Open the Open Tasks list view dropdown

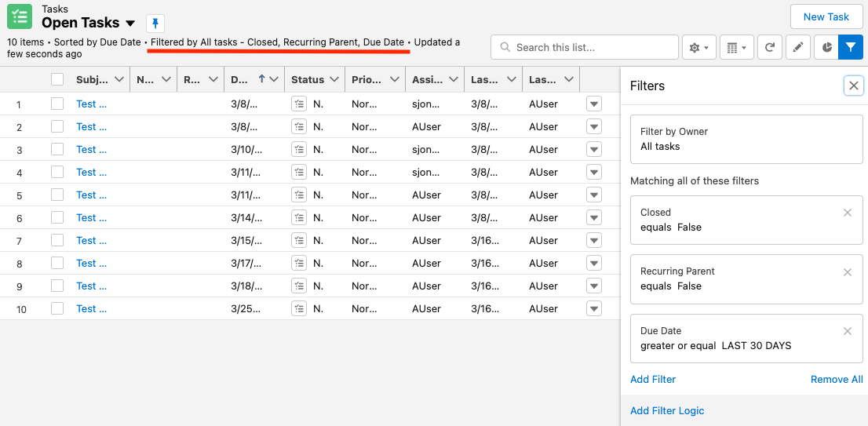(130, 24)
